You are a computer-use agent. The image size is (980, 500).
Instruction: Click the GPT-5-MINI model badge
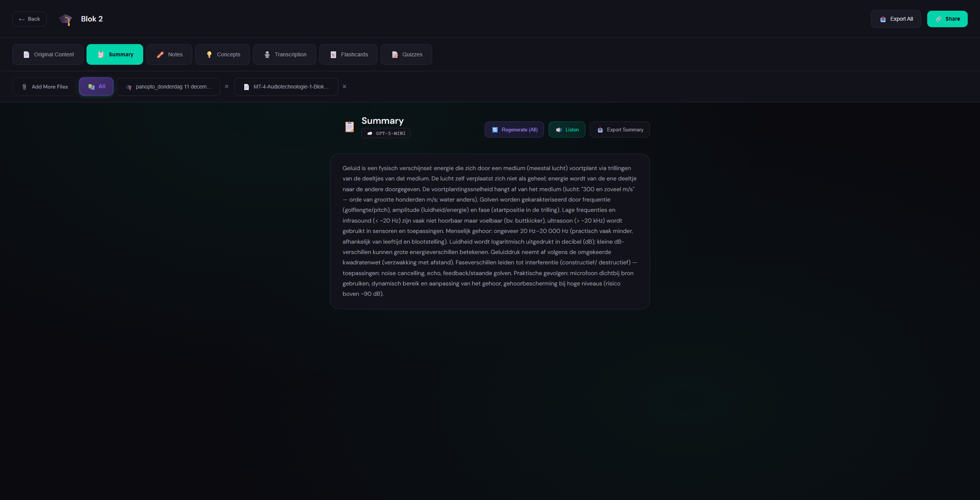(x=386, y=133)
